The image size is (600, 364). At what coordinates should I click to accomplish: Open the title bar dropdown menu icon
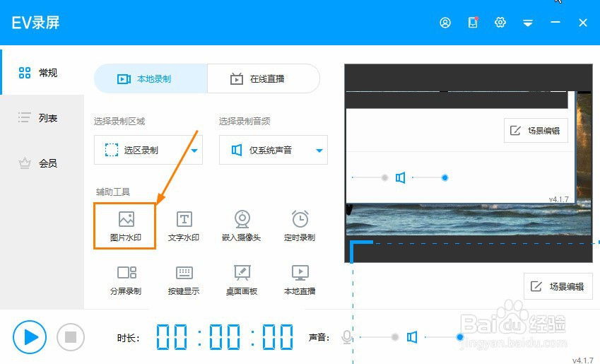pyautogui.click(x=528, y=23)
